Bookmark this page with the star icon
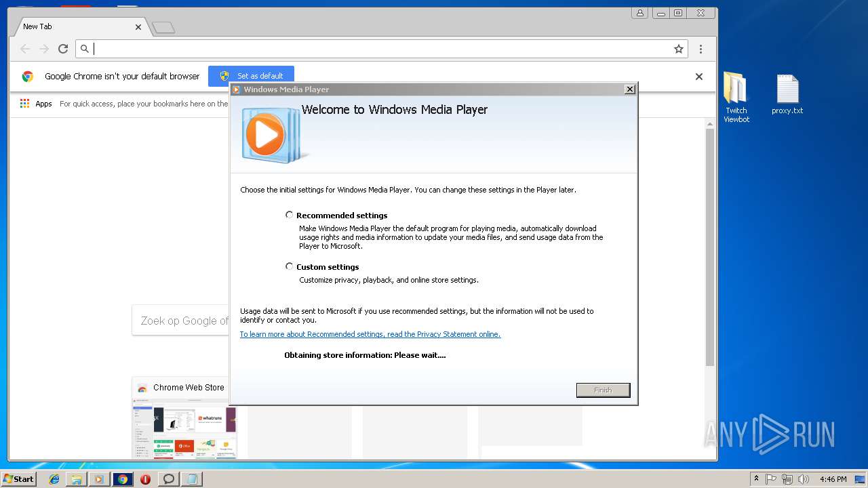Screen dimensions: 868x488 click(678, 49)
